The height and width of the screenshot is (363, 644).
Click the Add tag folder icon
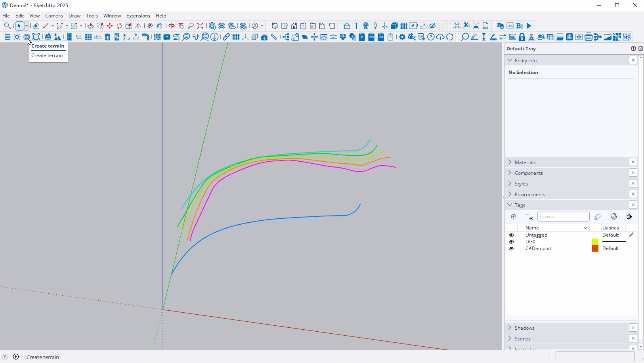coord(529,217)
